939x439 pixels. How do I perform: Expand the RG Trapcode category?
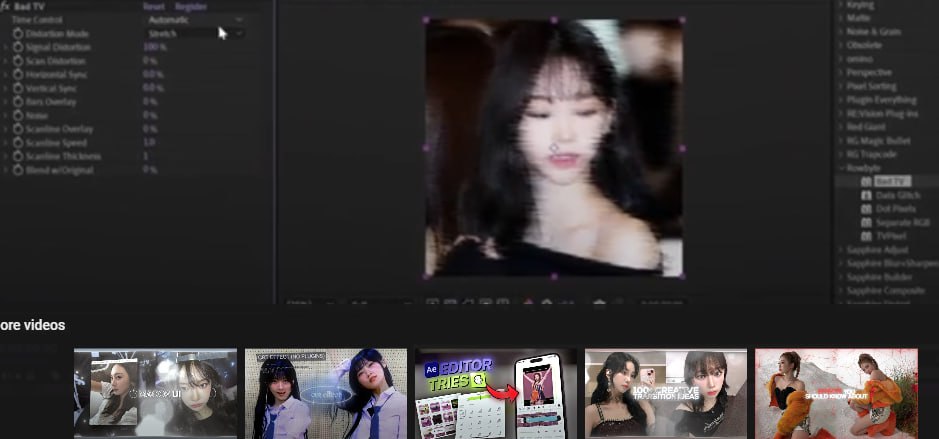[841, 155]
